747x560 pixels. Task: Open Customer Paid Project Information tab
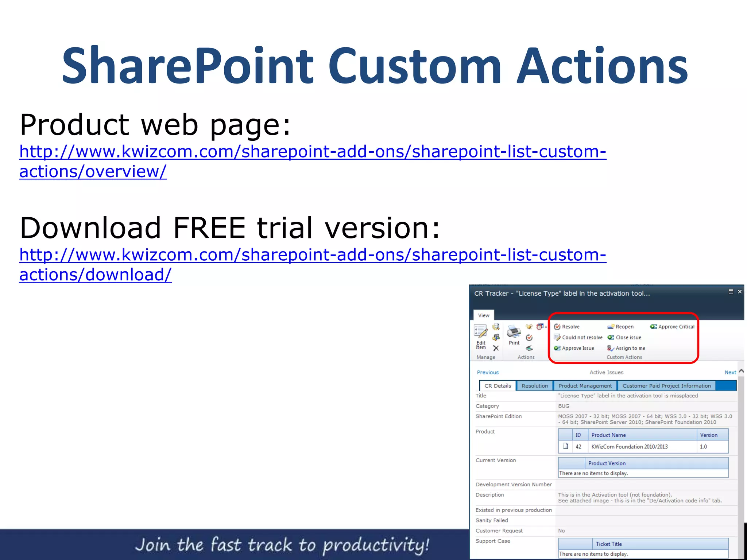[666, 386]
